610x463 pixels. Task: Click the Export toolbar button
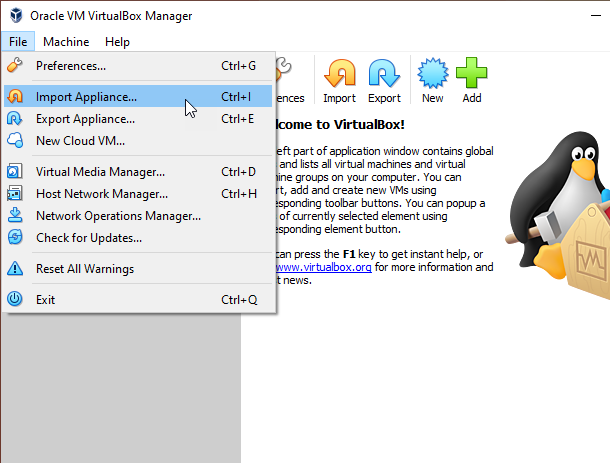pos(384,81)
